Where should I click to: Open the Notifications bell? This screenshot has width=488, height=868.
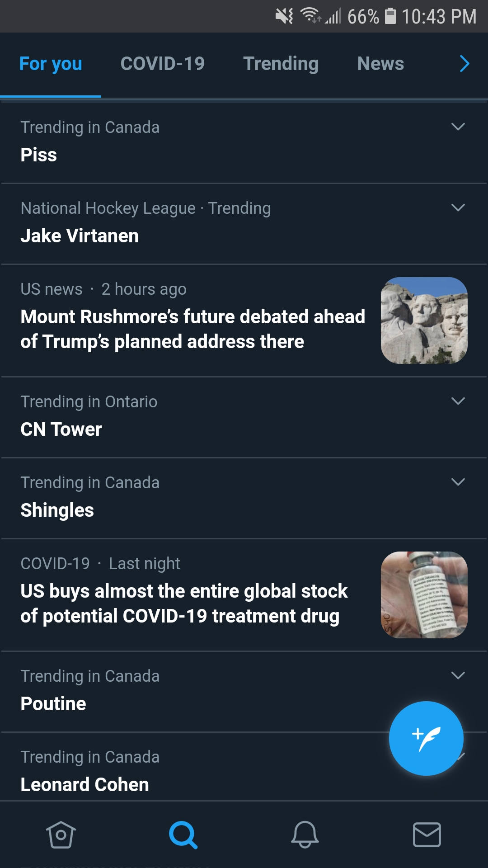[x=305, y=835]
